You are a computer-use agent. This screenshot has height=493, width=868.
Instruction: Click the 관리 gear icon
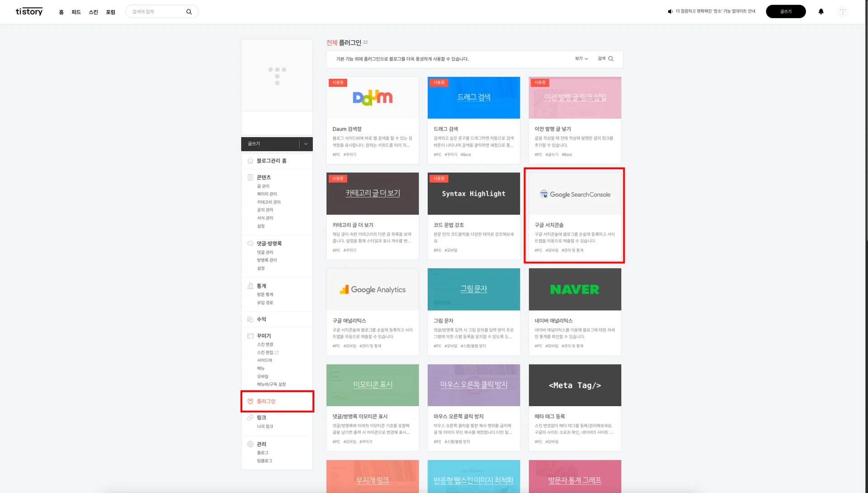tap(250, 444)
